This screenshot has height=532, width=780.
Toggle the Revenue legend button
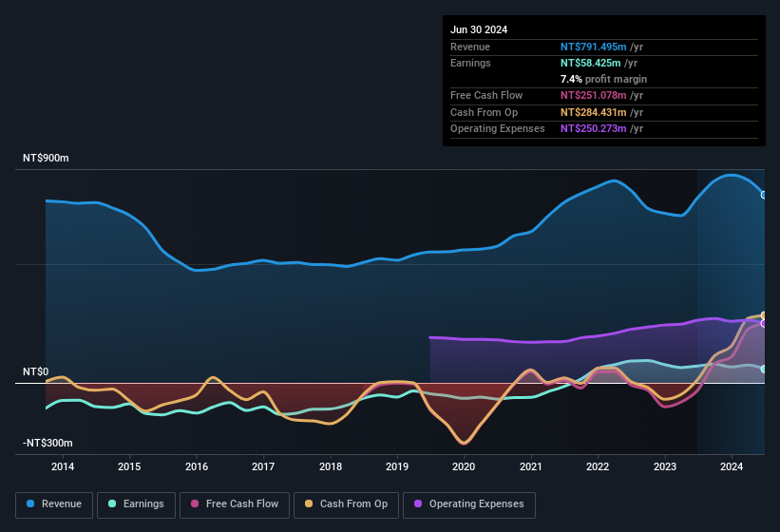click(54, 504)
